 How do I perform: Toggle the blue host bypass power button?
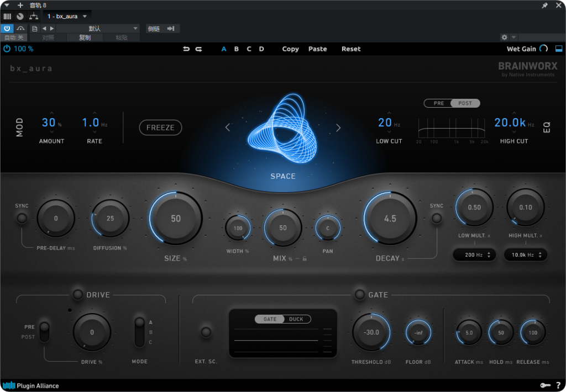click(7, 29)
